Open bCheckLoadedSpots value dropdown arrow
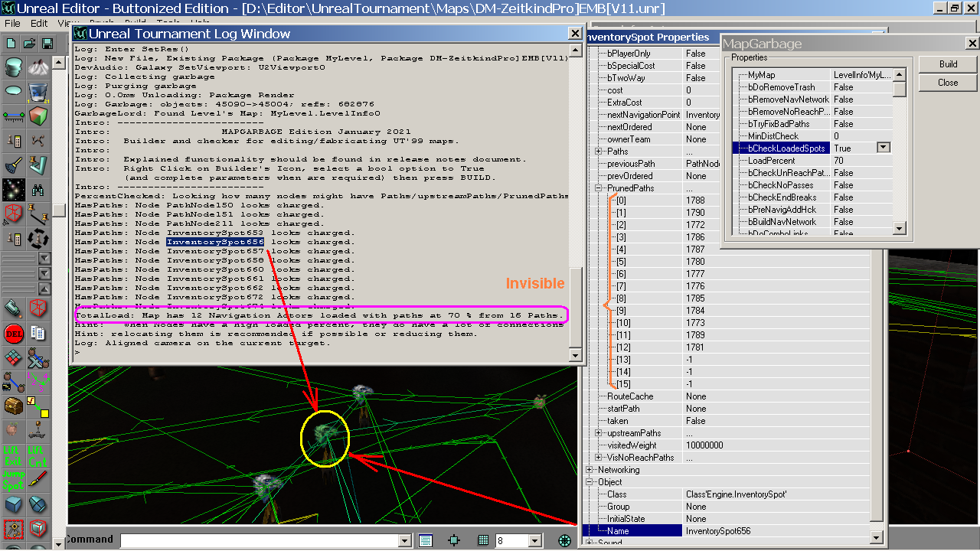The height and width of the screenshot is (551, 980). (883, 148)
